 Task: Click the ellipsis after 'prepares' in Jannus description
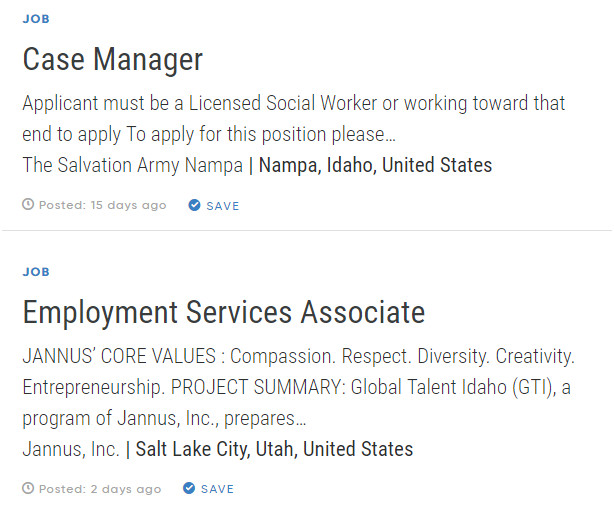300,419
